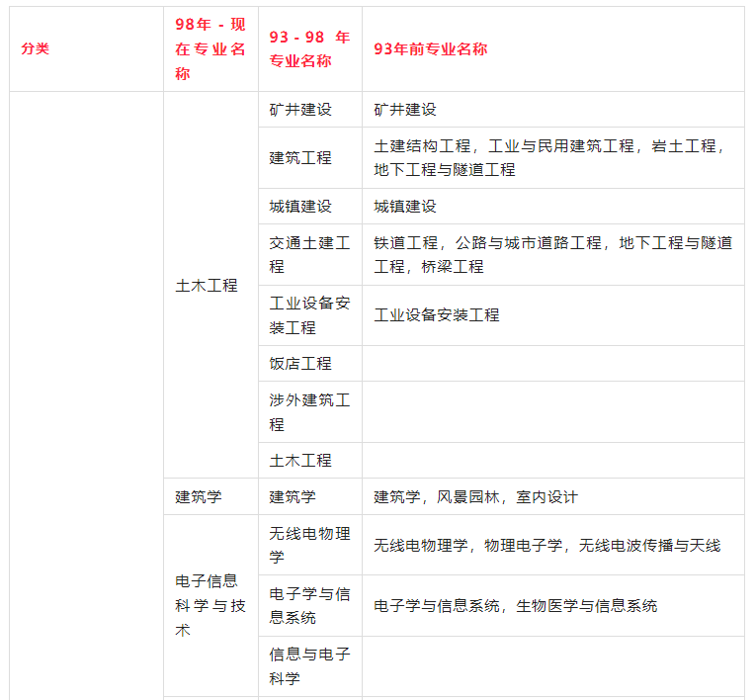Viewport: 755px width, 700px height.
Task: Click the 93-98年专业名称 column header
Action: click(x=309, y=48)
